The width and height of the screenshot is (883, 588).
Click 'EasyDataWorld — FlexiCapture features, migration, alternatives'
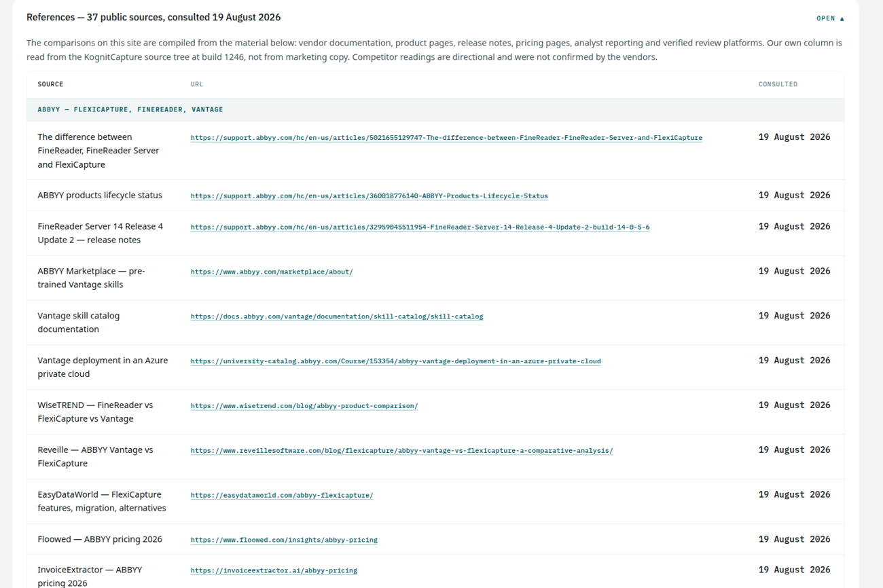click(102, 502)
